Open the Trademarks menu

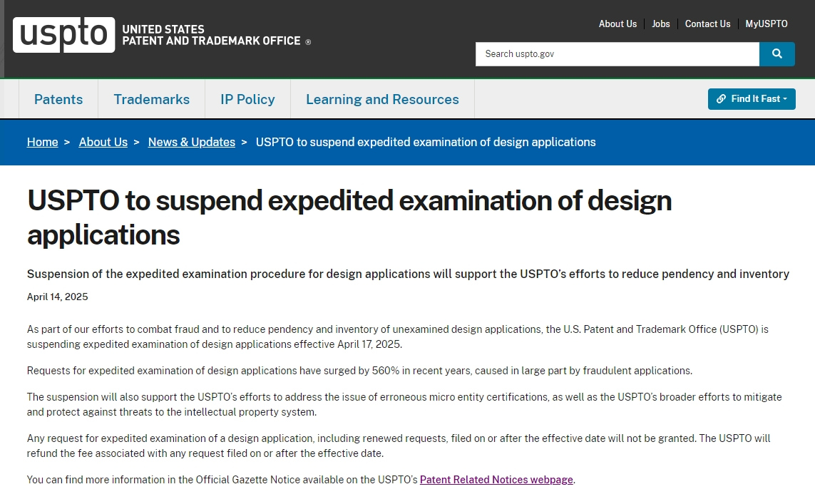(x=152, y=99)
